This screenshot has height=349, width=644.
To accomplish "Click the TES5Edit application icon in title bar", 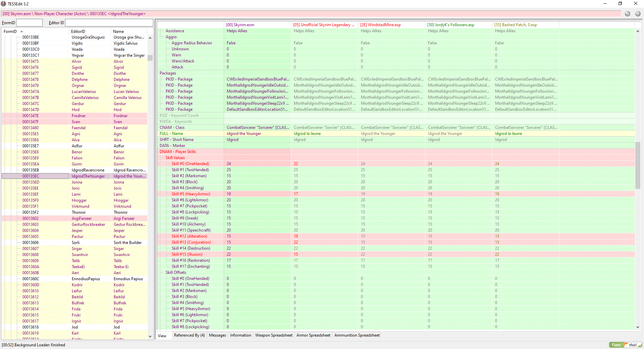I will 4,4.
